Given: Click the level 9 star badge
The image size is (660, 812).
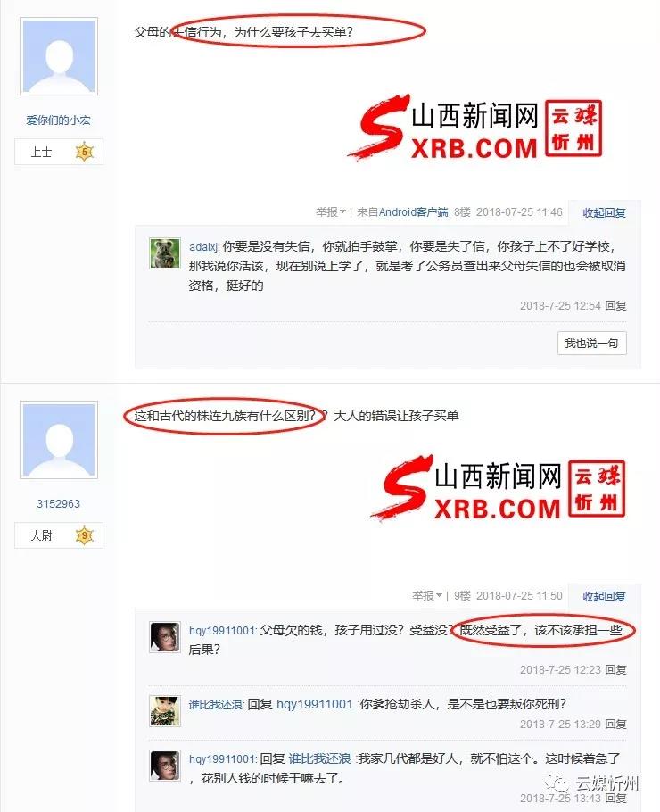Looking at the screenshot, I should point(85,535).
